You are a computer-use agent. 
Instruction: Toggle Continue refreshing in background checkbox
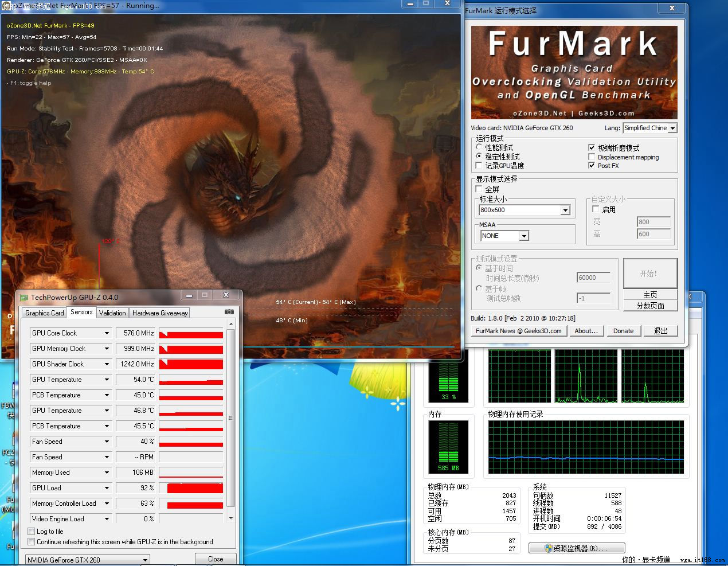tap(32, 541)
